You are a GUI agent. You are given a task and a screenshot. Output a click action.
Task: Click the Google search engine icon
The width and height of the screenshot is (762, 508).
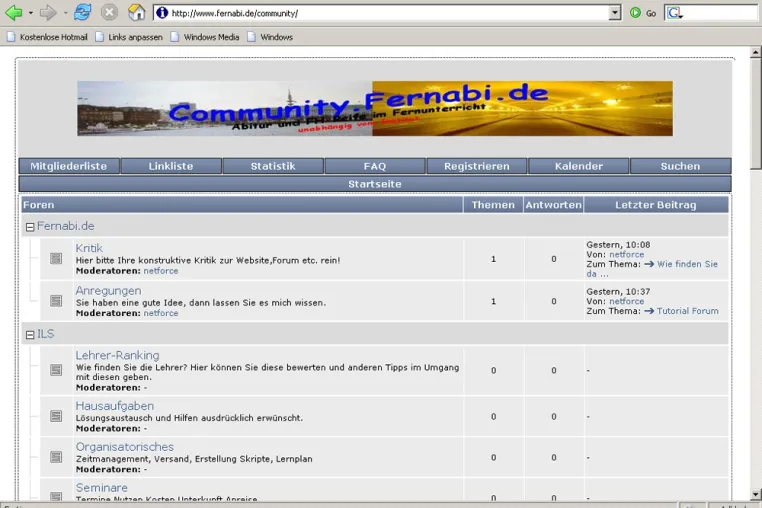[675, 13]
